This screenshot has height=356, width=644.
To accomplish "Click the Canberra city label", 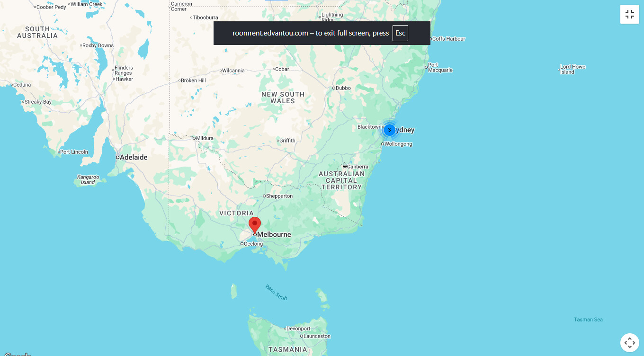I will (x=358, y=167).
